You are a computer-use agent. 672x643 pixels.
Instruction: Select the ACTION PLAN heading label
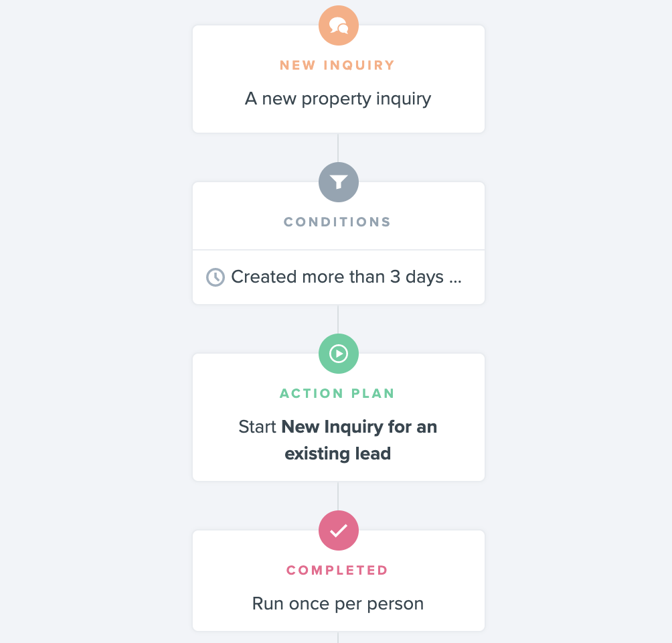pos(337,393)
